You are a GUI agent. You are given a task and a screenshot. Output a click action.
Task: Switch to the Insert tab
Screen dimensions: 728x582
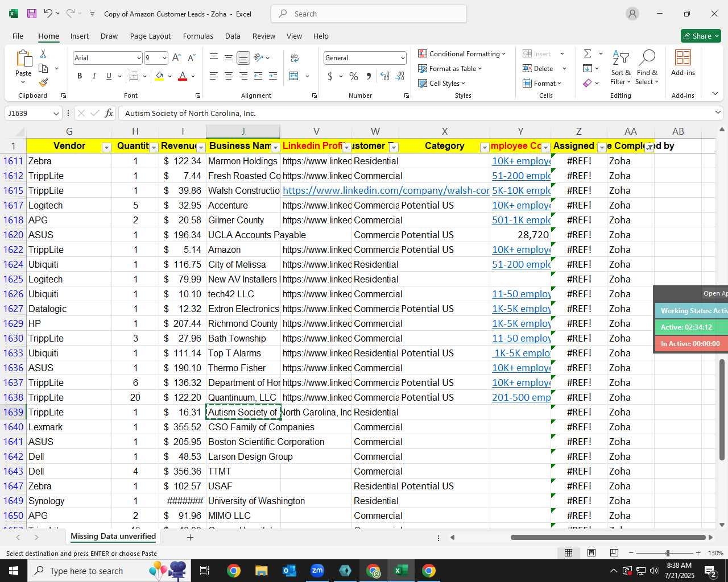pos(80,36)
